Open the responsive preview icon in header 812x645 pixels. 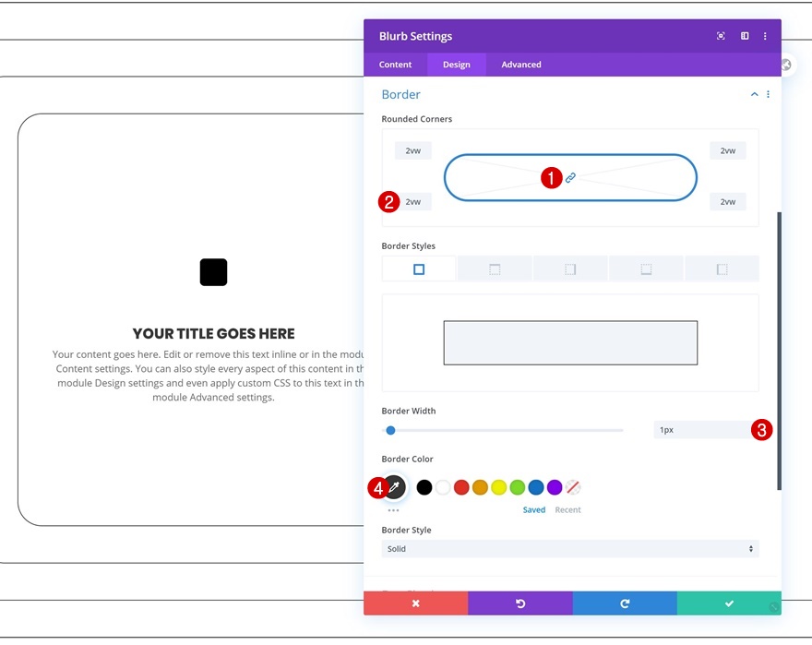pyautogui.click(x=721, y=36)
